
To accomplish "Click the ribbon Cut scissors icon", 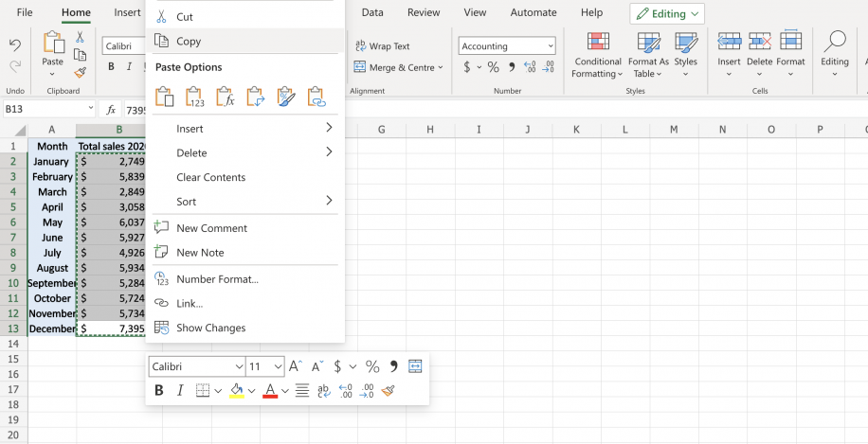I will pos(80,37).
